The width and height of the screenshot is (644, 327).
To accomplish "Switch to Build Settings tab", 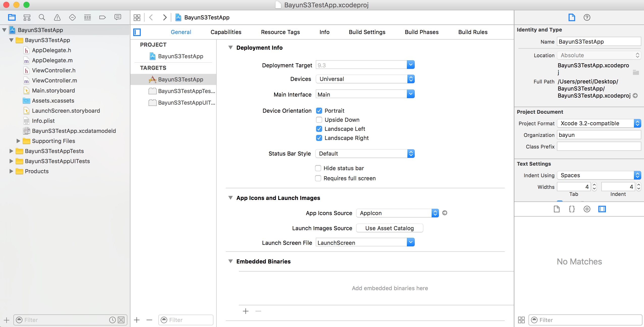I will pyautogui.click(x=367, y=32).
